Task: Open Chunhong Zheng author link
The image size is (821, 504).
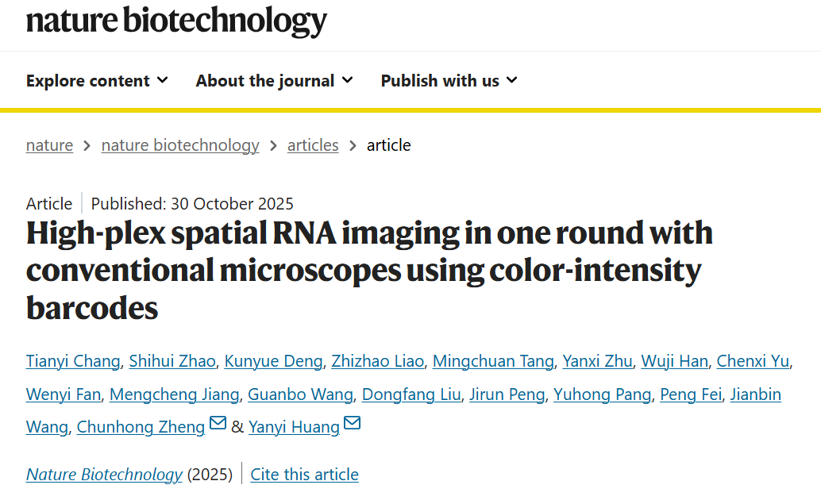Action: point(141,427)
